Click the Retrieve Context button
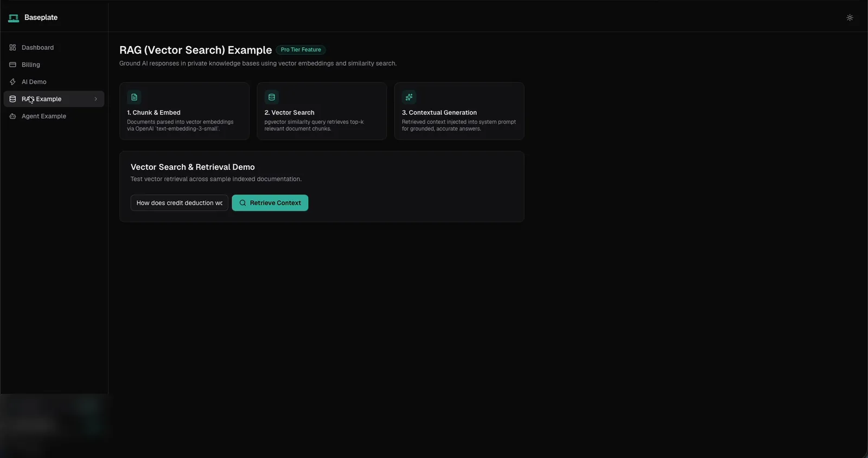868x458 pixels. 270,203
